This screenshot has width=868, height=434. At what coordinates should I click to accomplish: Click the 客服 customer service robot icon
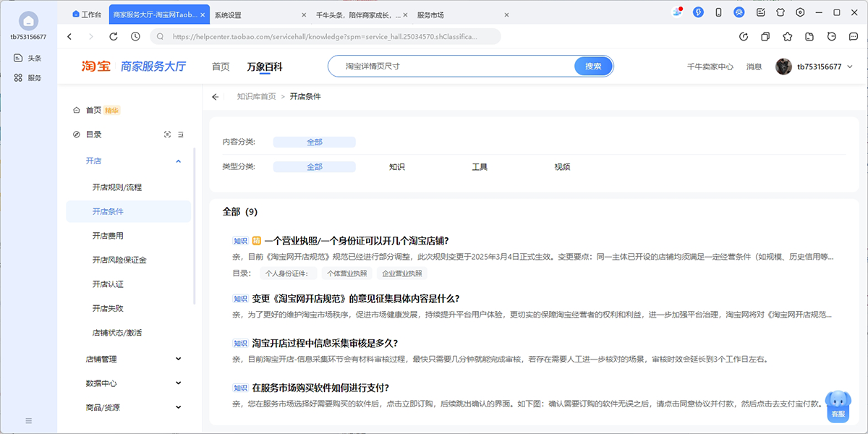[x=838, y=405]
